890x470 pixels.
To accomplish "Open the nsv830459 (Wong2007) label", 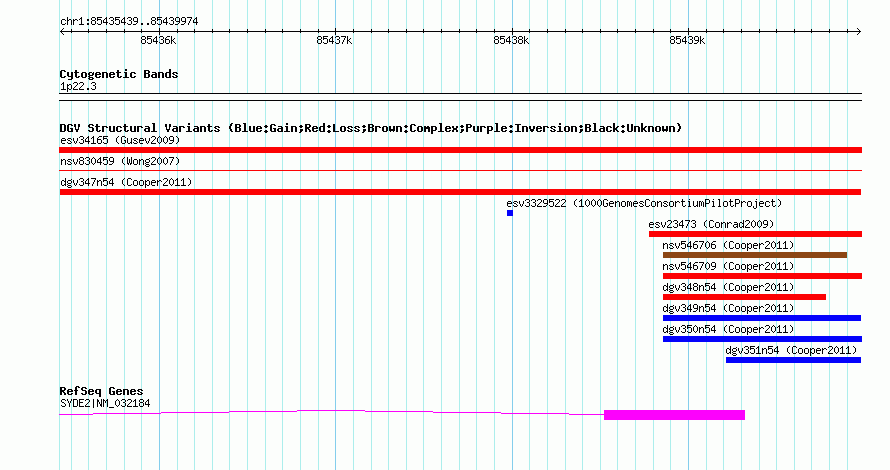I will tap(120, 161).
